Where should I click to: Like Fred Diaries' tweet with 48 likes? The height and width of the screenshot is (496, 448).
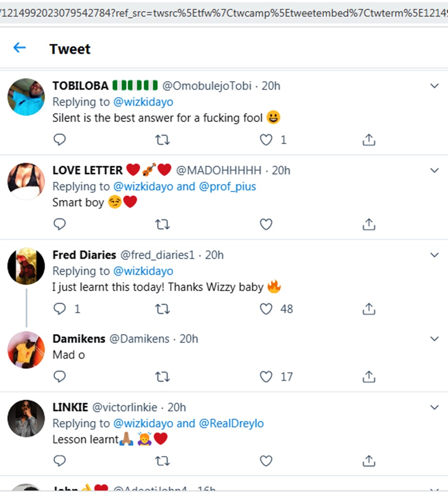266,309
